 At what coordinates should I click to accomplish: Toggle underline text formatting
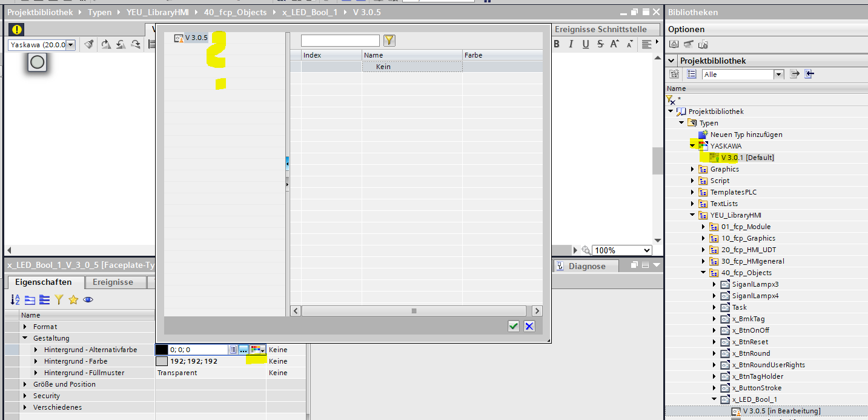click(586, 44)
